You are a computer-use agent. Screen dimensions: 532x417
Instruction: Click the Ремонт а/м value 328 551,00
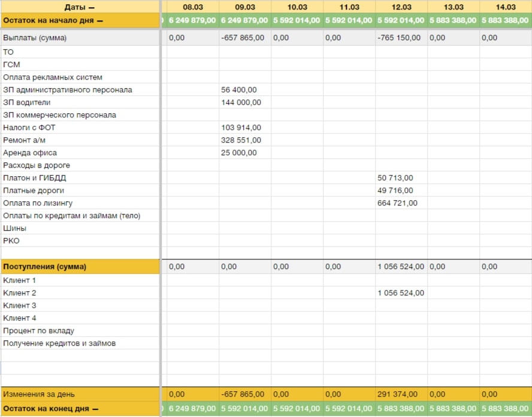click(x=241, y=140)
